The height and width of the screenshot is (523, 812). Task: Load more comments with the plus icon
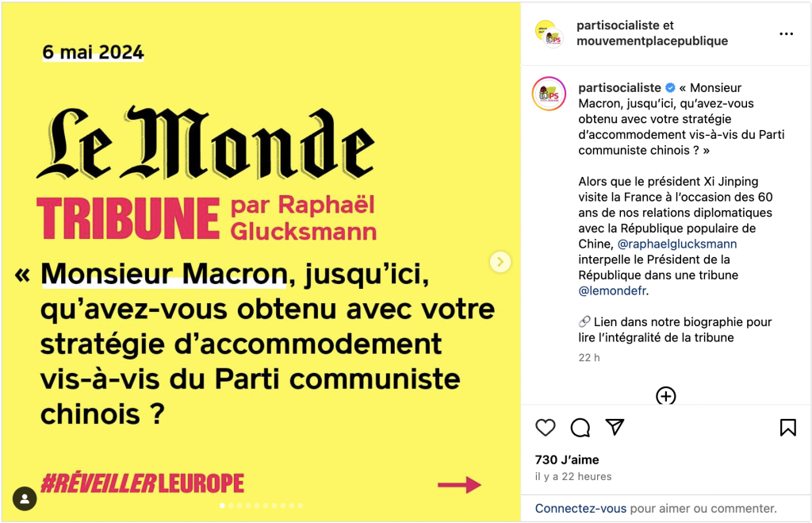[666, 396]
